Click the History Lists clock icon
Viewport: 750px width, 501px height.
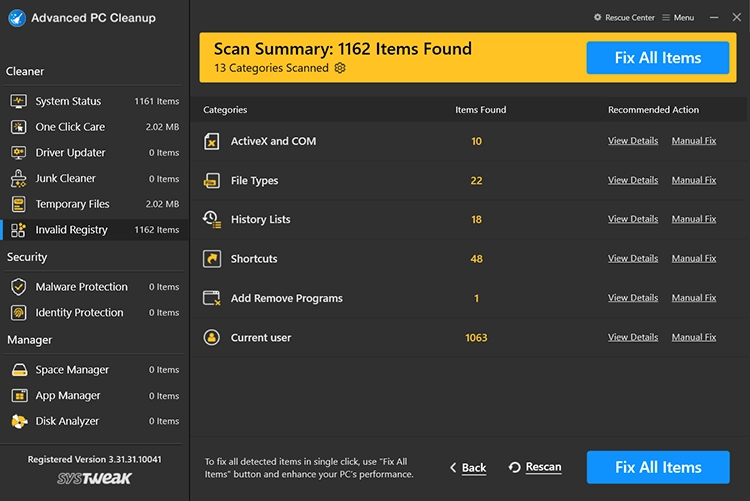[212, 220]
